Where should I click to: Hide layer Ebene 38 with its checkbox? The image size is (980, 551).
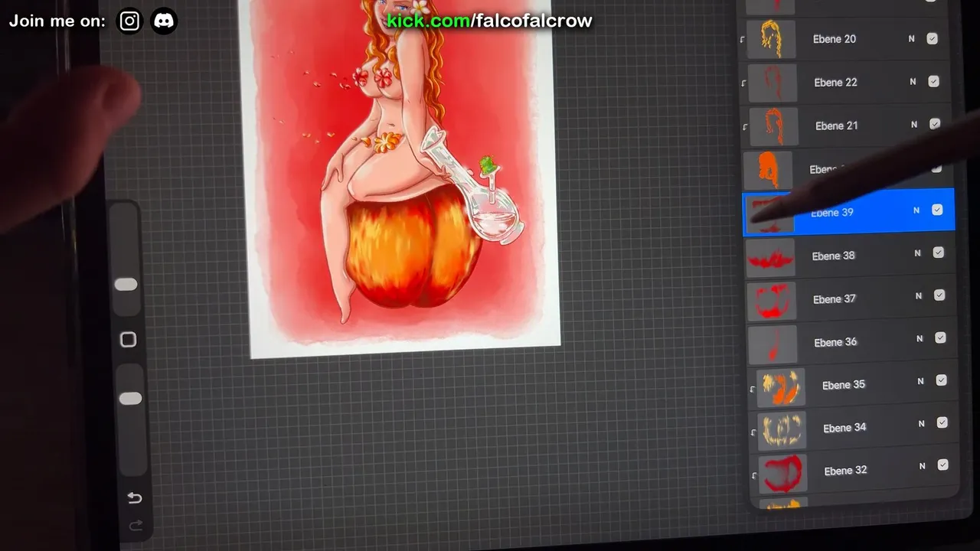coord(938,253)
